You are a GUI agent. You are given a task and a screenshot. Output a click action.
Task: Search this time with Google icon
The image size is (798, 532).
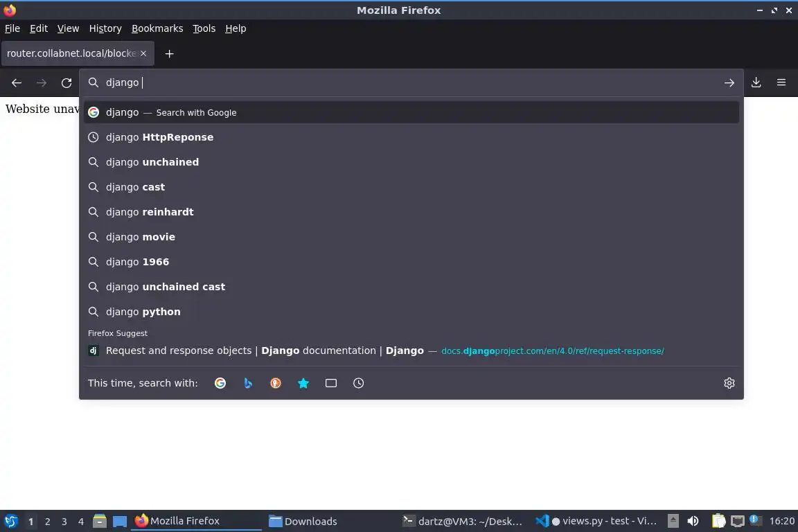(x=220, y=383)
